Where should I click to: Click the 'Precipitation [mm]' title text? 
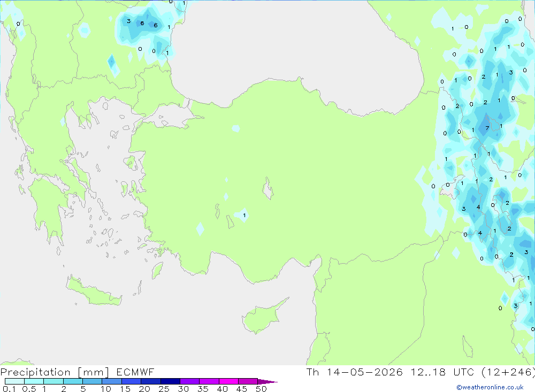coord(55,372)
